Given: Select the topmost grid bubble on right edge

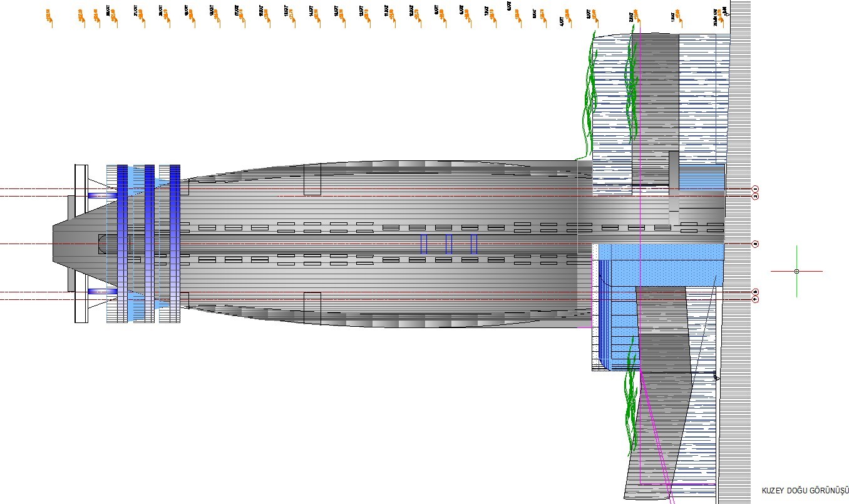Looking at the screenshot, I should click(x=755, y=188).
